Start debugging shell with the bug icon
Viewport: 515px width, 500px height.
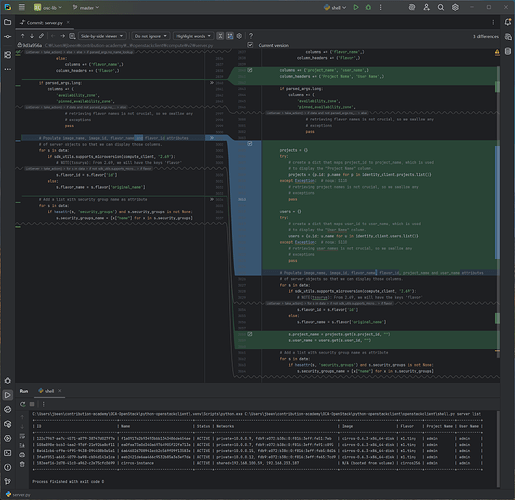pos(368,7)
